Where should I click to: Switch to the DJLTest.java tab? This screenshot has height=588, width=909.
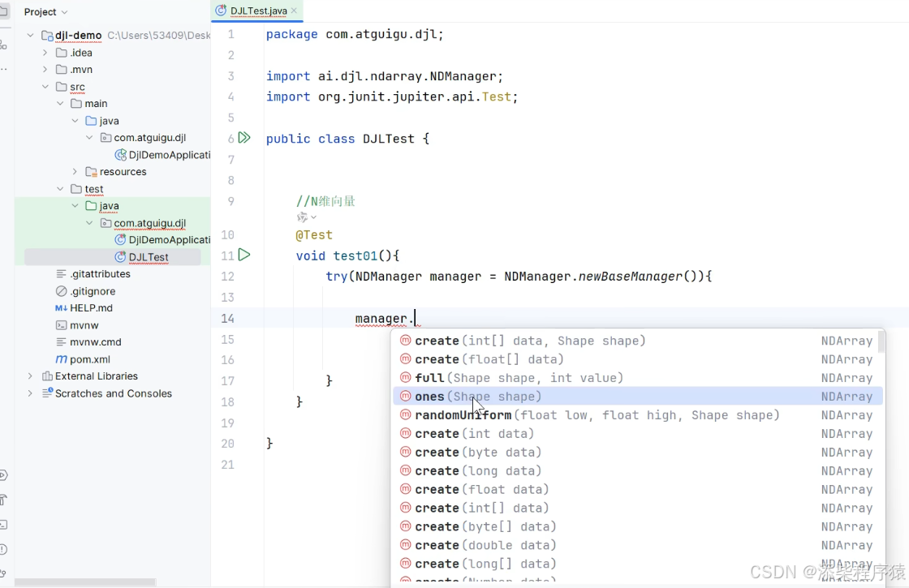coord(259,11)
